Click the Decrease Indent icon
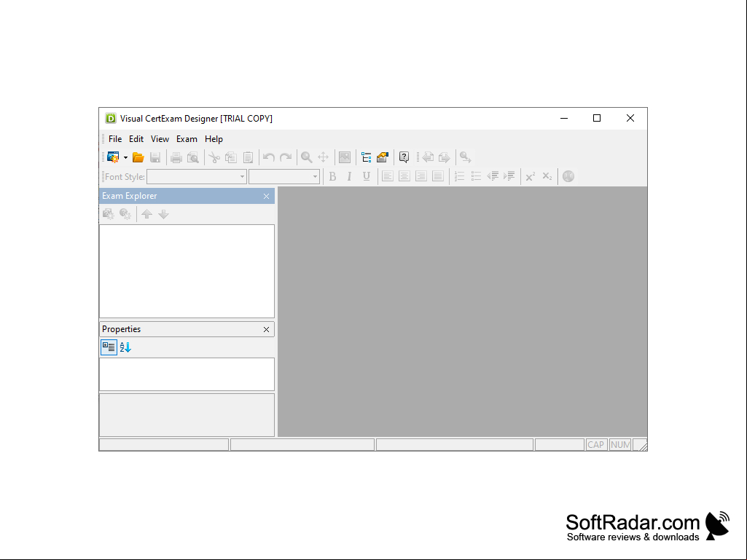Image resolution: width=747 pixels, height=560 pixels. click(493, 177)
